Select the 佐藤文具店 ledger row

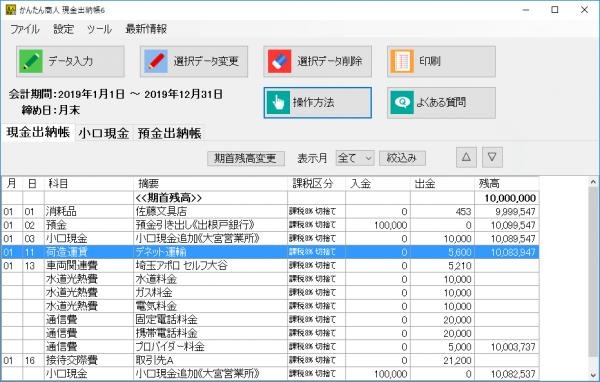click(270, 211)
